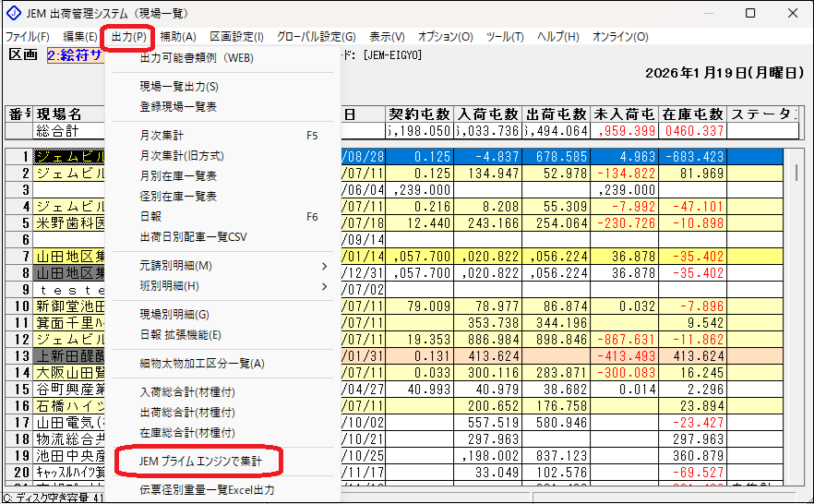Click the JEM app icon in title bar
The width and height of the screenshot is (814, 504).
pos(13,14)
